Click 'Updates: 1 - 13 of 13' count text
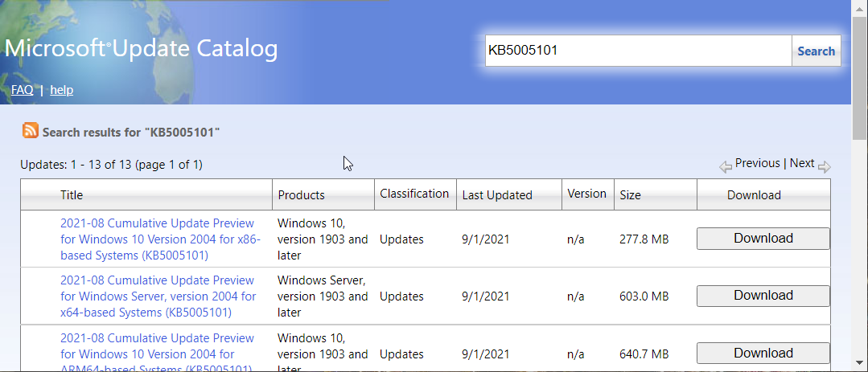The height and width of the screenshot is (372, 868). (76, 164)
